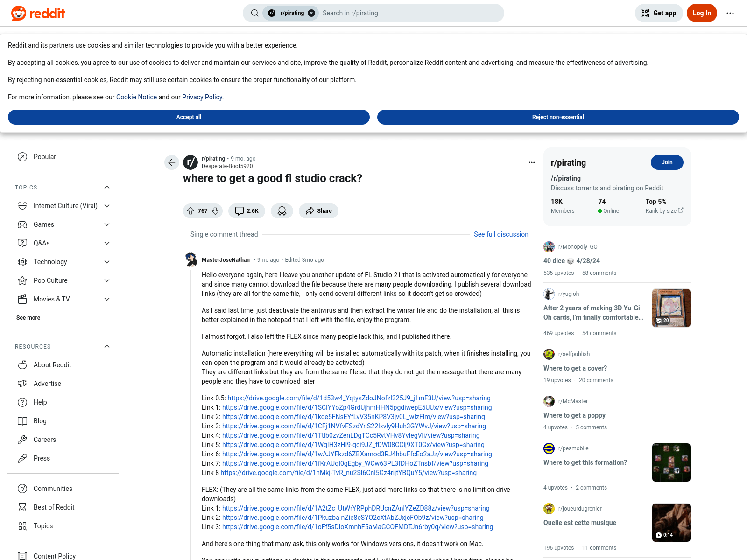Open the Link 4 Google Drive URL
Screen dimensions: 747x560
[351, 435]
